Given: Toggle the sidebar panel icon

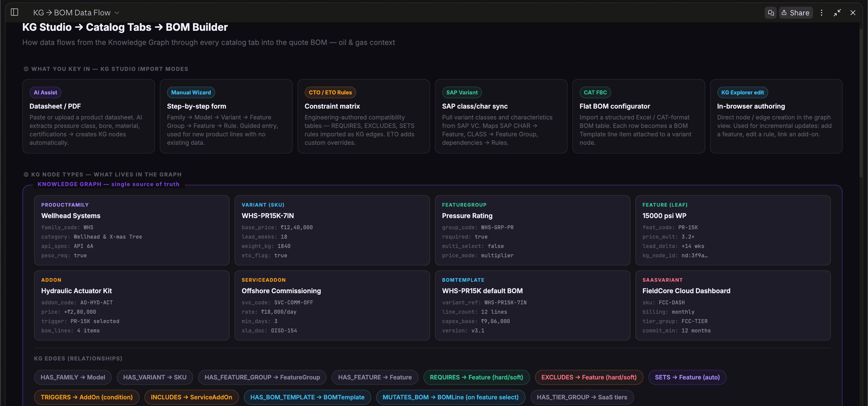Looking at the screenshot, I should [x=14, y=12].
